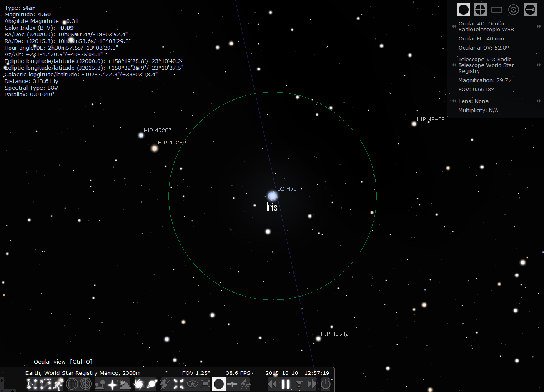Select previous telescope with left arrow
The height and width of the screenshot is (392, 544).
[454, 65]
